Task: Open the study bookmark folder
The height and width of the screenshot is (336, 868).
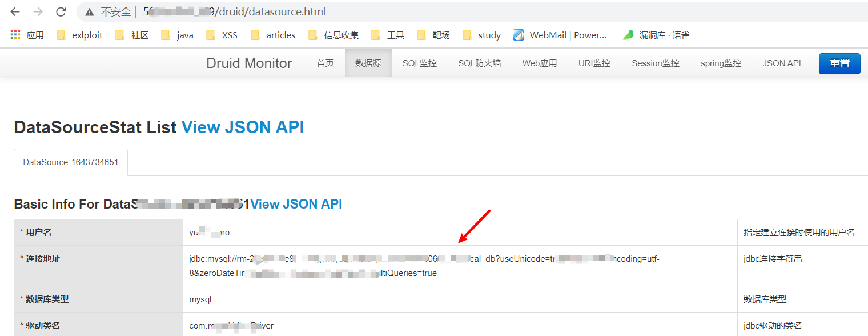Action: pos(482,35)
